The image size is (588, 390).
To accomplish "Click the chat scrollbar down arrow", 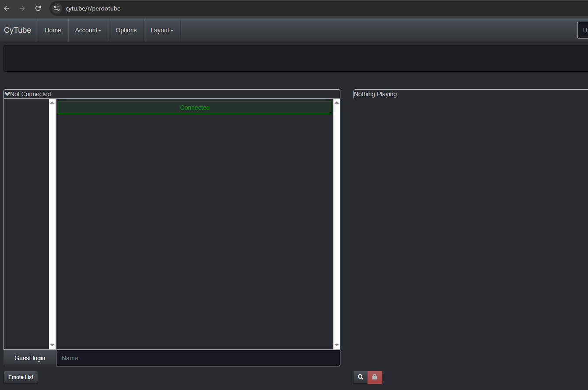I will click(336, 345).
